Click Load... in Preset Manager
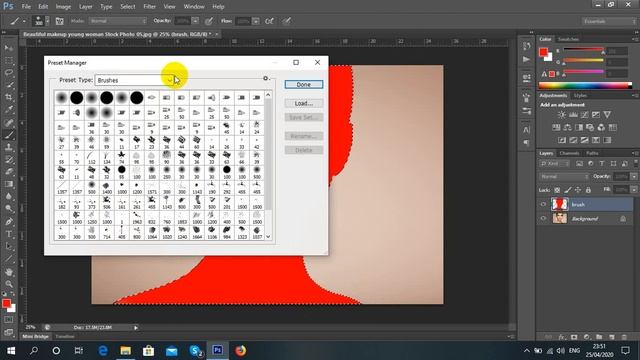The width and height of the screenshot is (640, 360). coord(304,103)
